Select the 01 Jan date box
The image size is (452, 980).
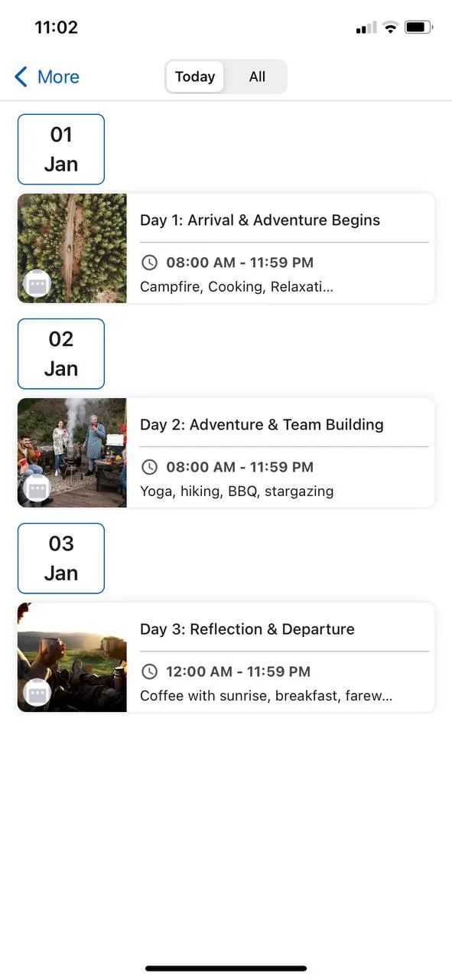(x=61, y=149)
